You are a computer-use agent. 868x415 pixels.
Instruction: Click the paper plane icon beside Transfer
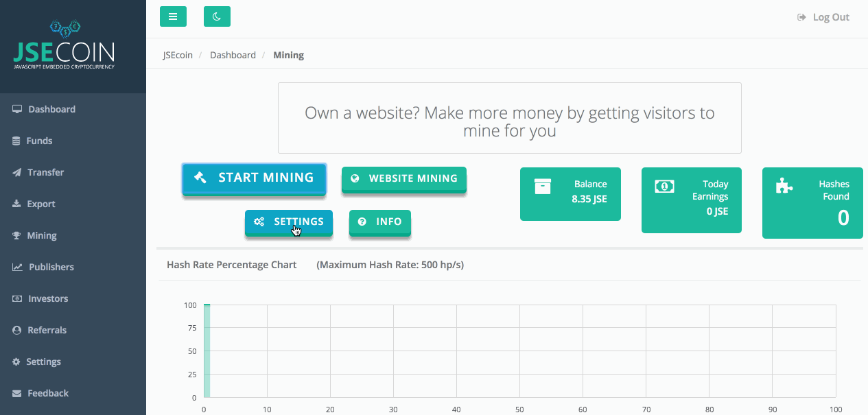click(16, 172)
